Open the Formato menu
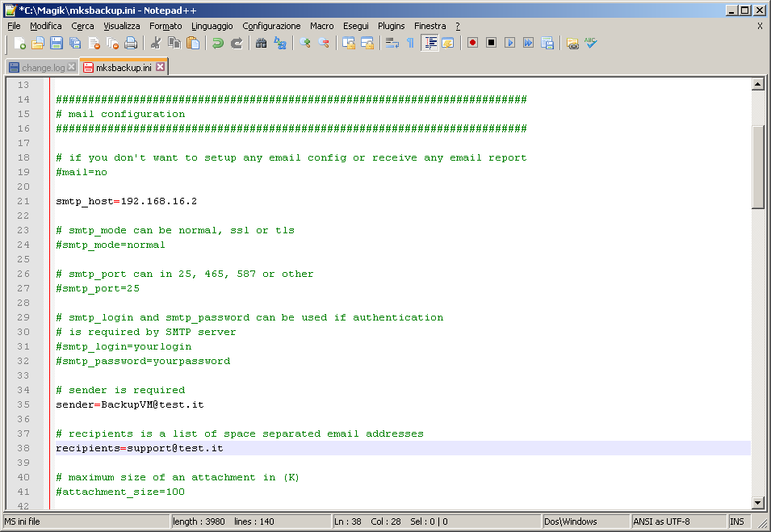 [166, 26]
